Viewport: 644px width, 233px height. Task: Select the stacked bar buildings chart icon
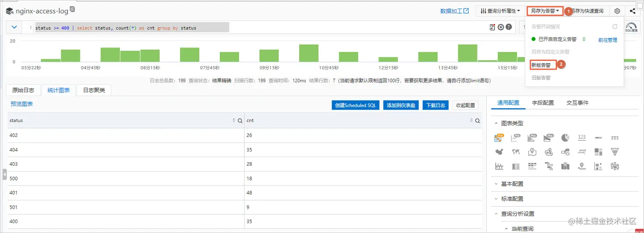[515, 166]
